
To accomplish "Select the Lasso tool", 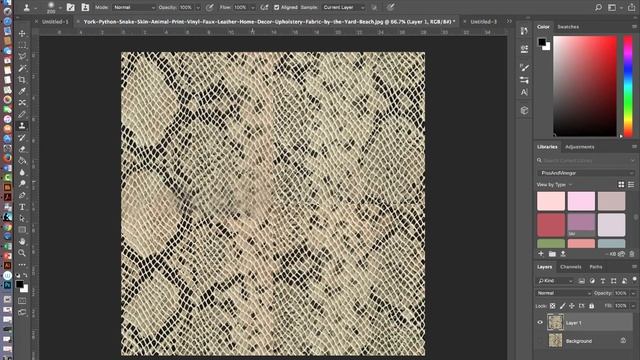I will [x=22, y=56].
